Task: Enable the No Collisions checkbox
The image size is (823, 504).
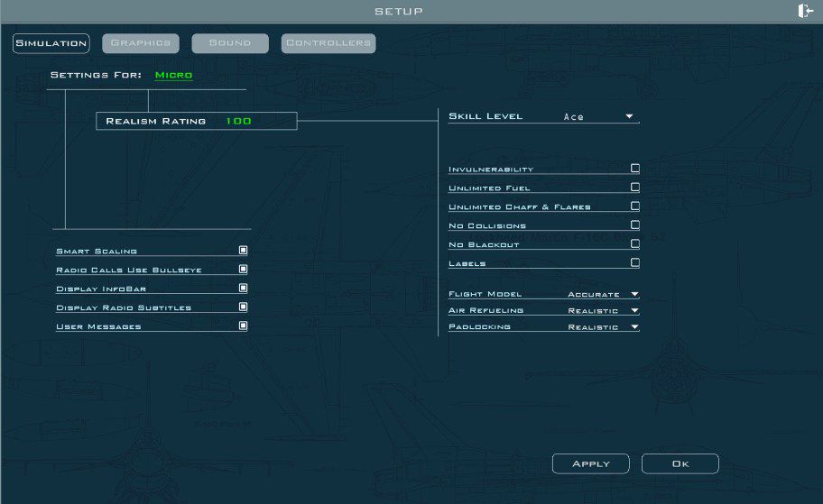Action: click(634, 225)
